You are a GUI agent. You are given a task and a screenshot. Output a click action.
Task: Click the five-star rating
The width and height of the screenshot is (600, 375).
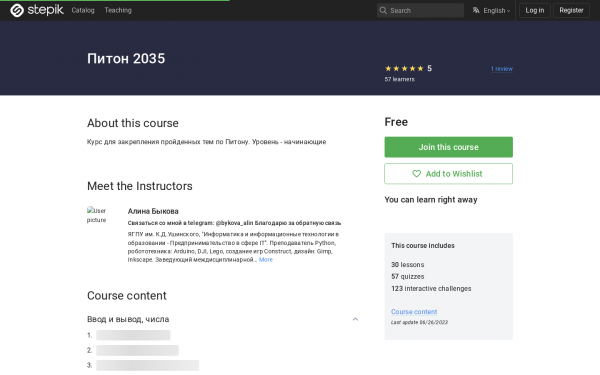pos(404,68)
